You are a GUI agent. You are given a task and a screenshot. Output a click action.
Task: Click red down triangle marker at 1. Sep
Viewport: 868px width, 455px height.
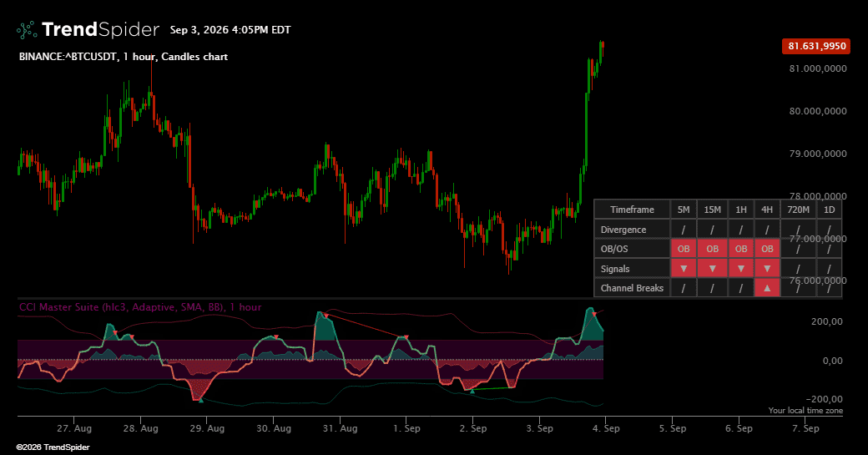[x=406, y=337]
